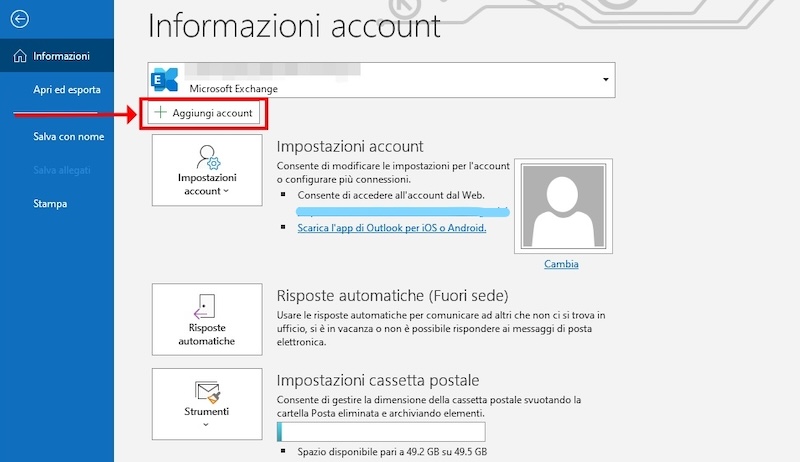This screenshot has width=800, height=462.
Task: Click the Cambia photo link
Action: point(561,264)
